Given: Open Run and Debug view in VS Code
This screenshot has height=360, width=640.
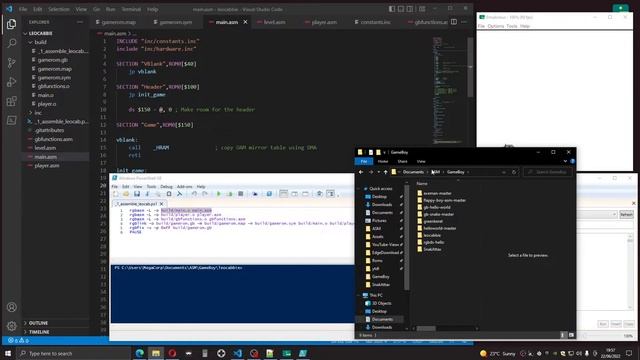Looking at the screenshot, I should (x=11, y=82).
